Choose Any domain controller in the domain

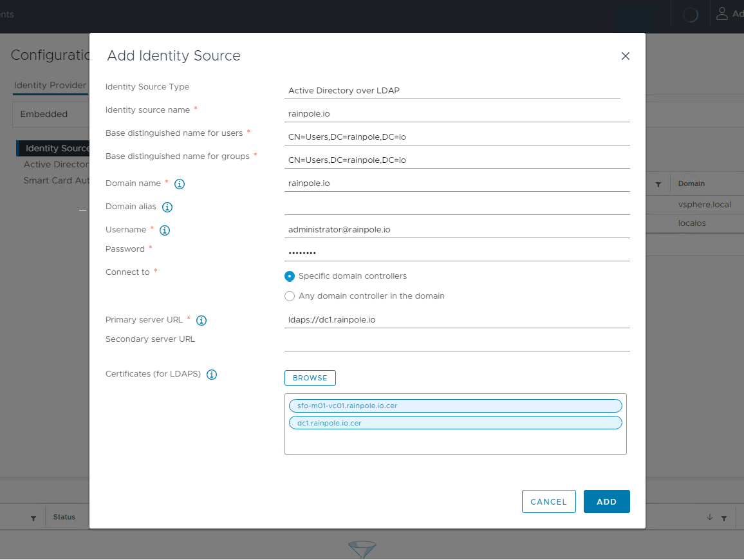coord(290,296)
